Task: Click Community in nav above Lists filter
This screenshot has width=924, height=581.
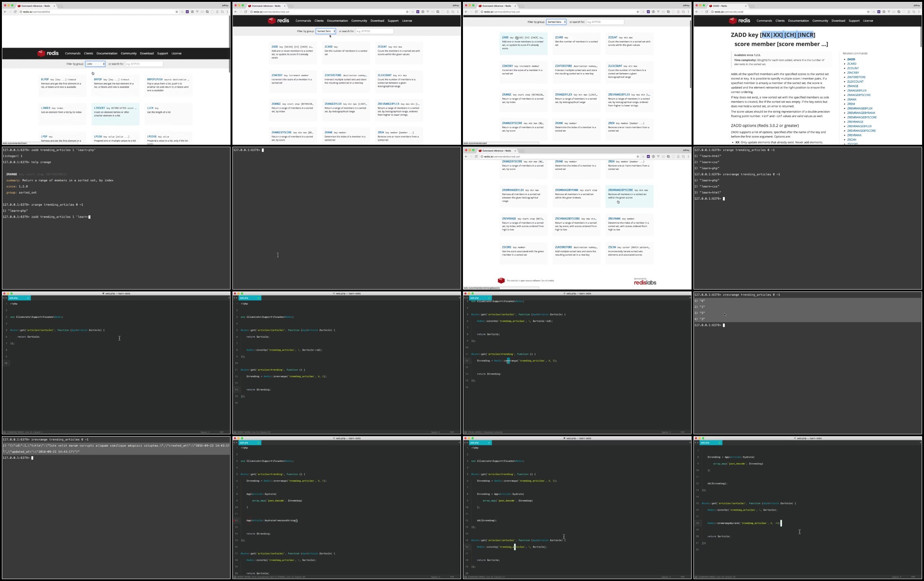Action: pos(128,53)
